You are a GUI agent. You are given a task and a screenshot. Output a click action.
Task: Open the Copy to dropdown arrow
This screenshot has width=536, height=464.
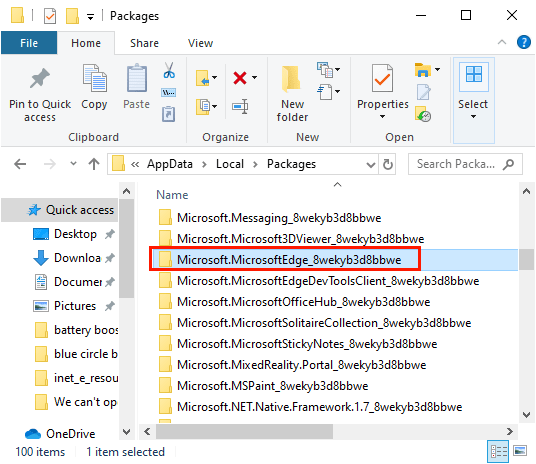(x=215, y=106)
